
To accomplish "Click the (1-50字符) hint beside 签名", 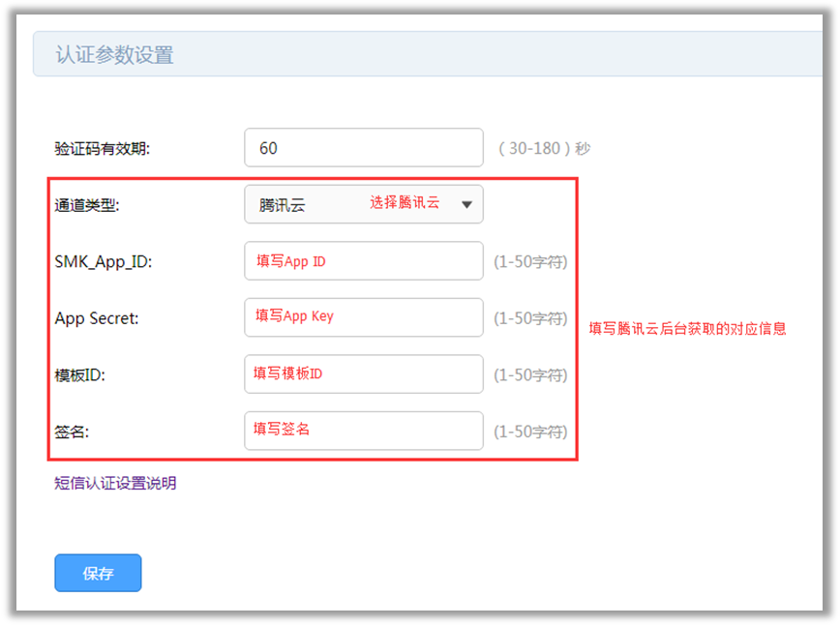I will (x=530, y=432).
